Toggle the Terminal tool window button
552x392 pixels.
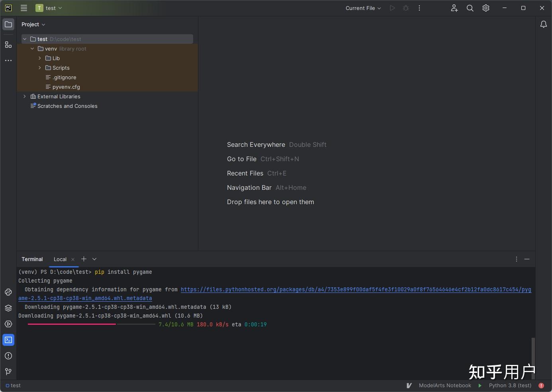coord(8,340)
